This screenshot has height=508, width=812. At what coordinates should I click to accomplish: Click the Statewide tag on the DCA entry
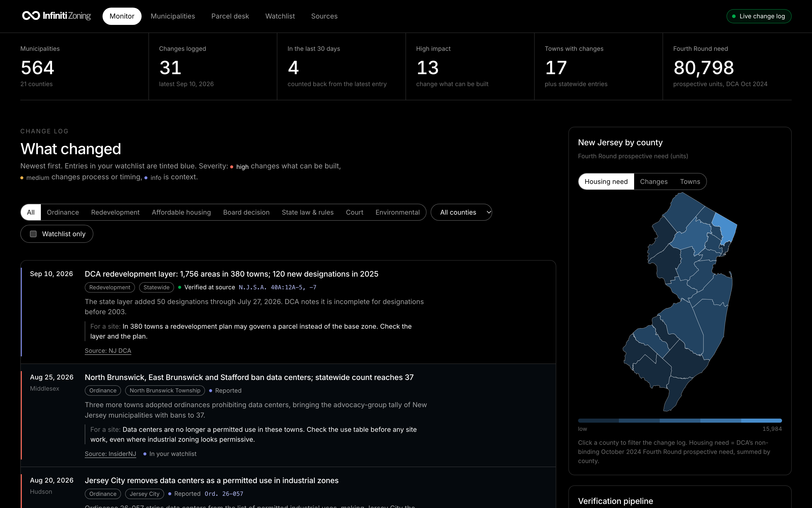point(156,287)
